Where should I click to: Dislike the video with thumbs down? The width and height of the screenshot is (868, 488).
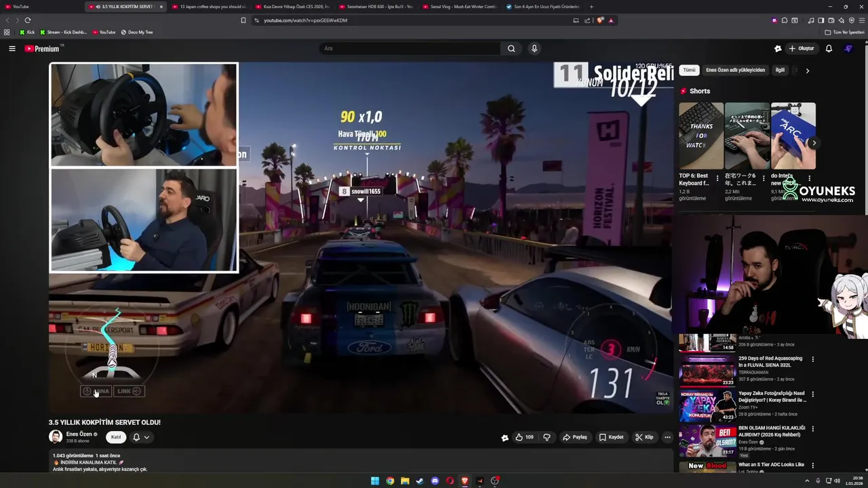pyautogui.click(x=547, y=437)
